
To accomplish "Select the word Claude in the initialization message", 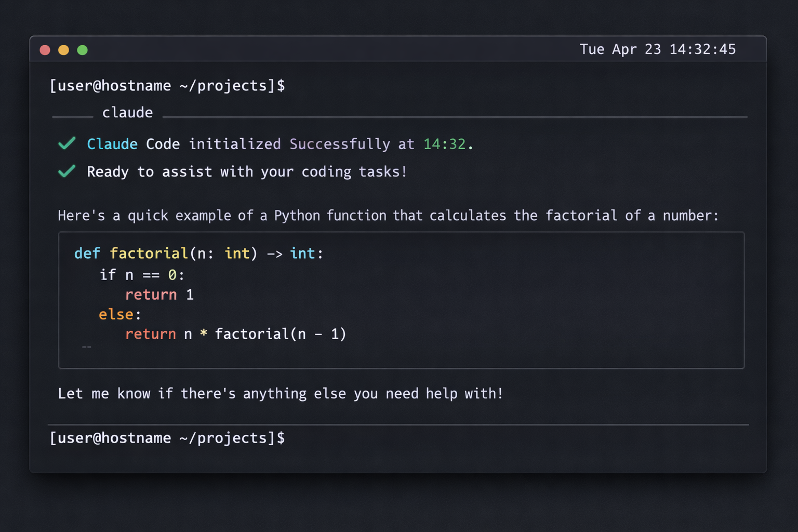I will [x=112, y=144].
